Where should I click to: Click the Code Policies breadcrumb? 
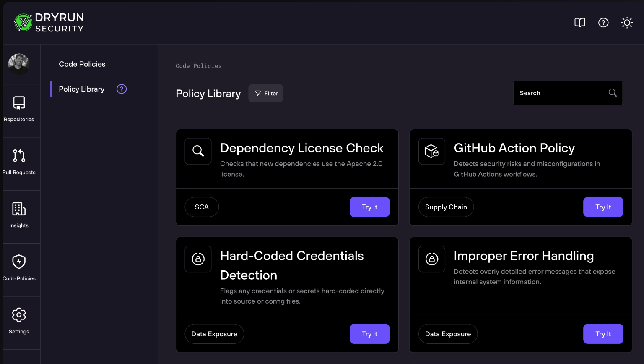[198, 66]
